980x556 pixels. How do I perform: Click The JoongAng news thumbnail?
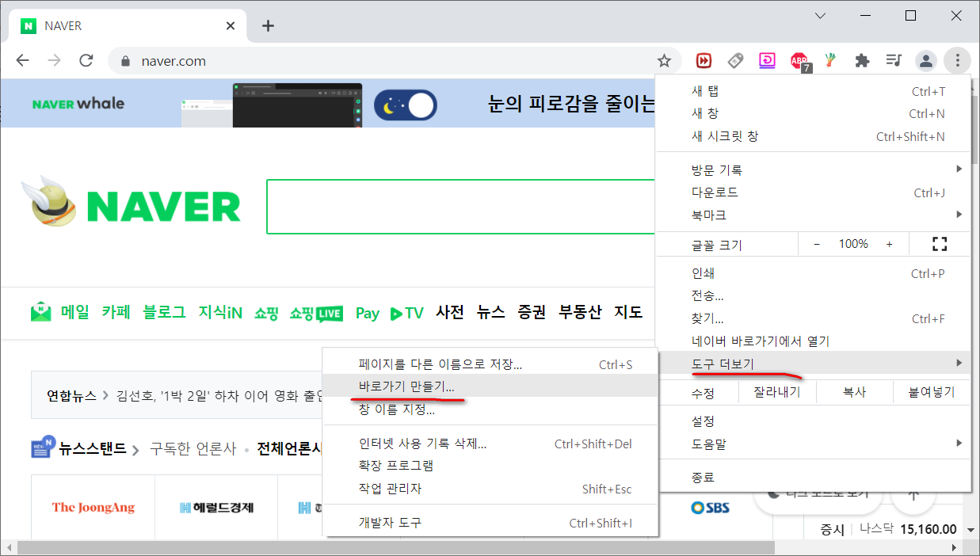[x=93, y=507]
